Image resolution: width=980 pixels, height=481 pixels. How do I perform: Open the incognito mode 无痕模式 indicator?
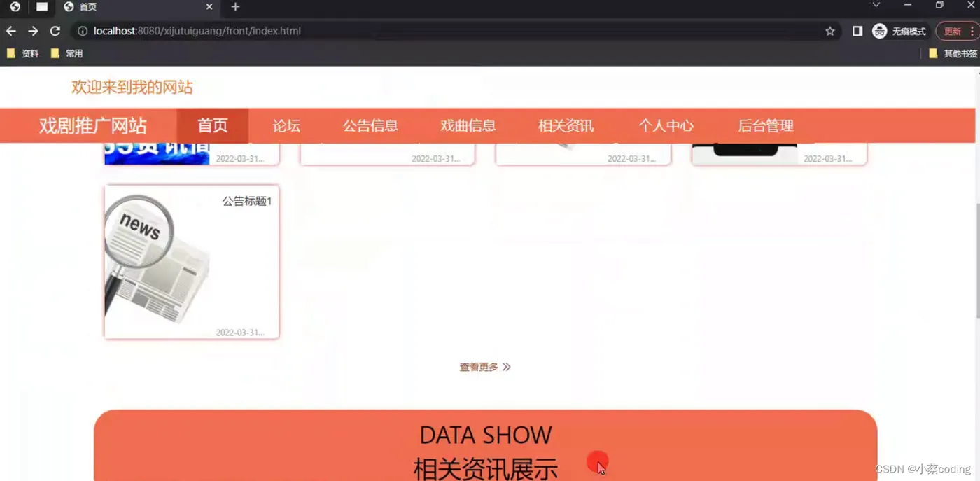click(x=899, y=31)
